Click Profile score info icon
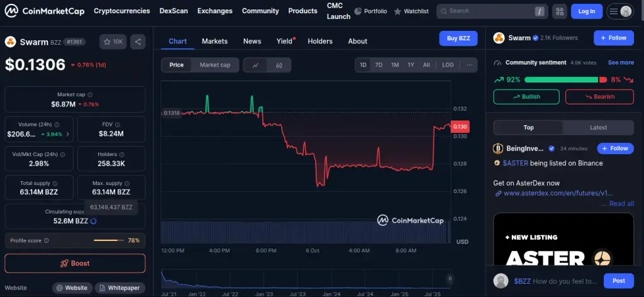Viewport: 644px width, 297px height. (47, 240)
